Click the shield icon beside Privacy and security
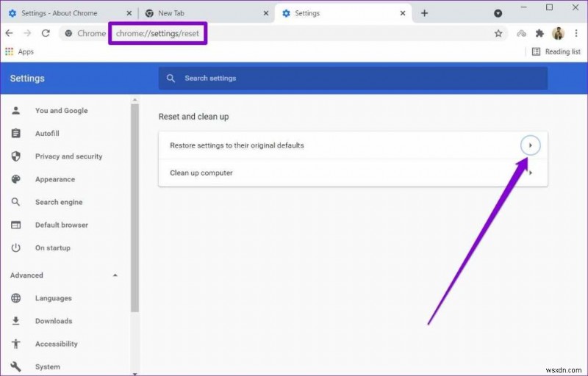Viewport: 588px width, 376px height. click(15, 156)
